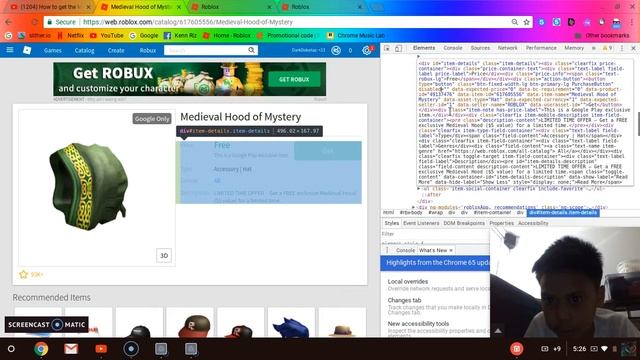Open the Roblox hamburger navigation menu
The height and width of the screenshot is (360, 640).
click(10, 50)
